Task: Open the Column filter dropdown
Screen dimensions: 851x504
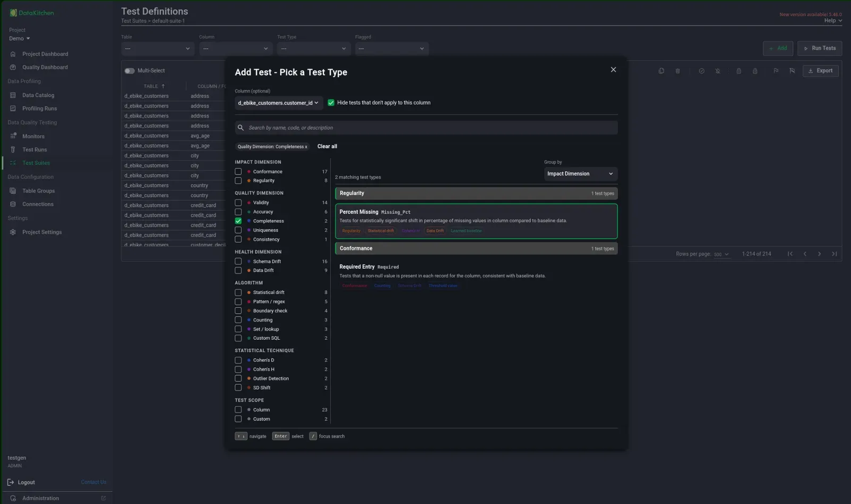Action: pyautogui.click(x=236, y=48)
